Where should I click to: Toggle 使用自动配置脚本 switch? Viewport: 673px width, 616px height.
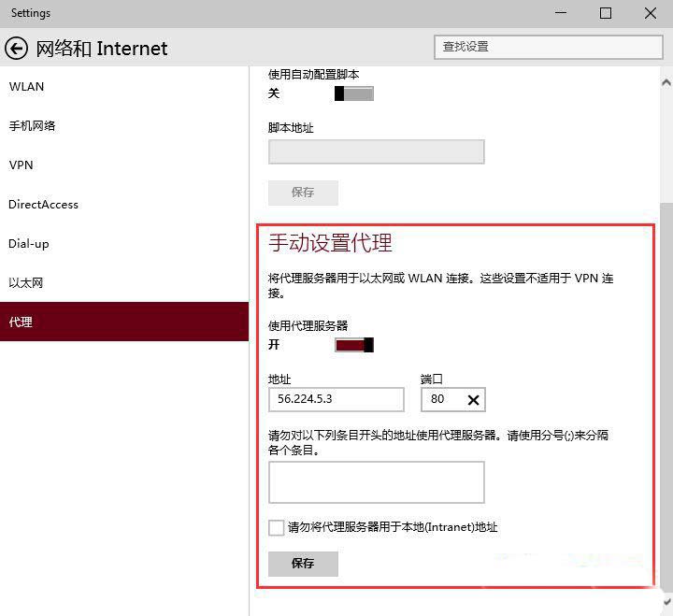pos(354,93)
